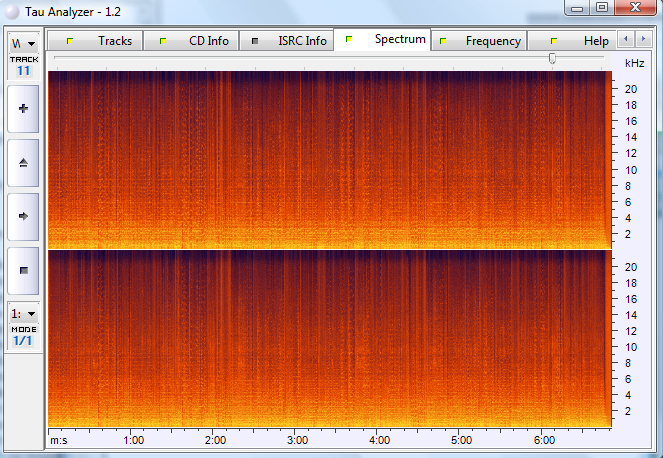Click the 2:00 mark on the timeline
Screen dimensions: 663x458
pyautogui.click(x=216, y=440)
